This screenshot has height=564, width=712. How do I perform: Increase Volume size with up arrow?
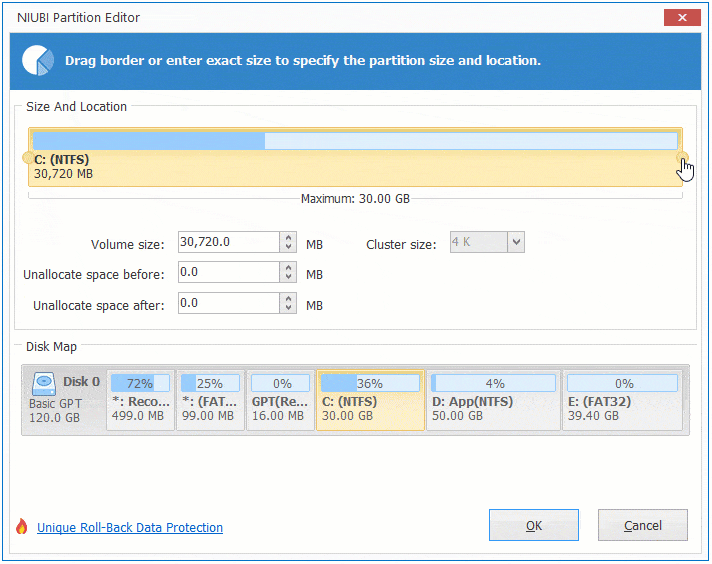click(289, 238)
